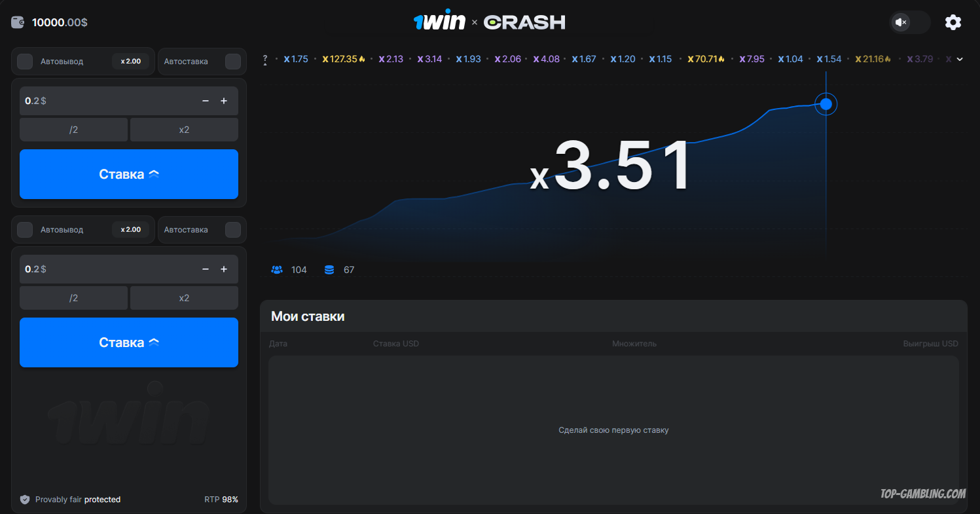Screen dimensions: 980x514
Task: Double the second bet using x2
Action: point(184,298)
